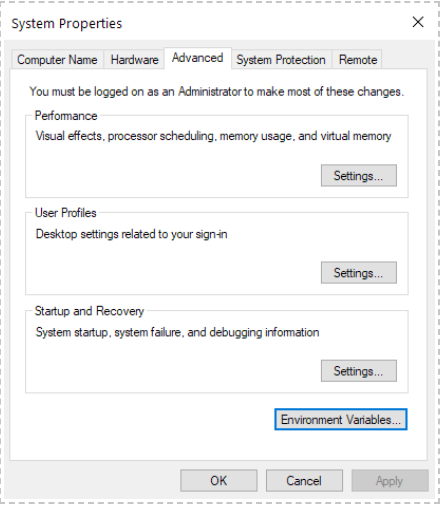Open the Hardware tab

[134, 60]
